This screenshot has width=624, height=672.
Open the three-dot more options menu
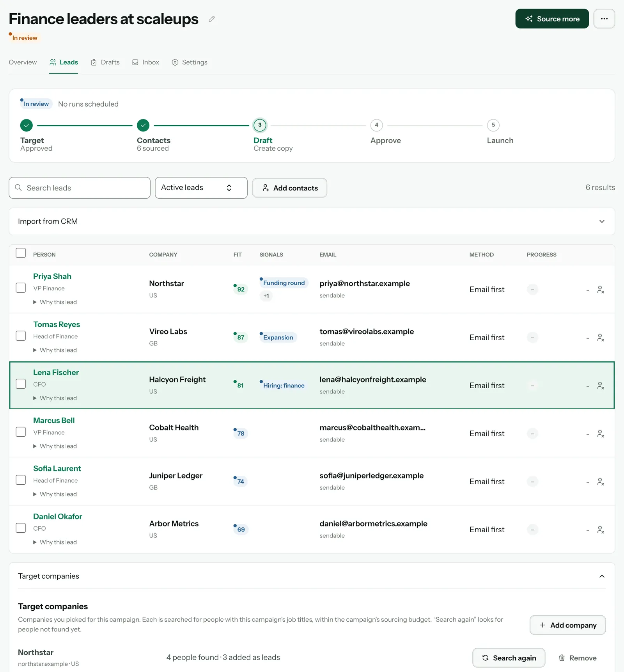click(x=604, y=19)
